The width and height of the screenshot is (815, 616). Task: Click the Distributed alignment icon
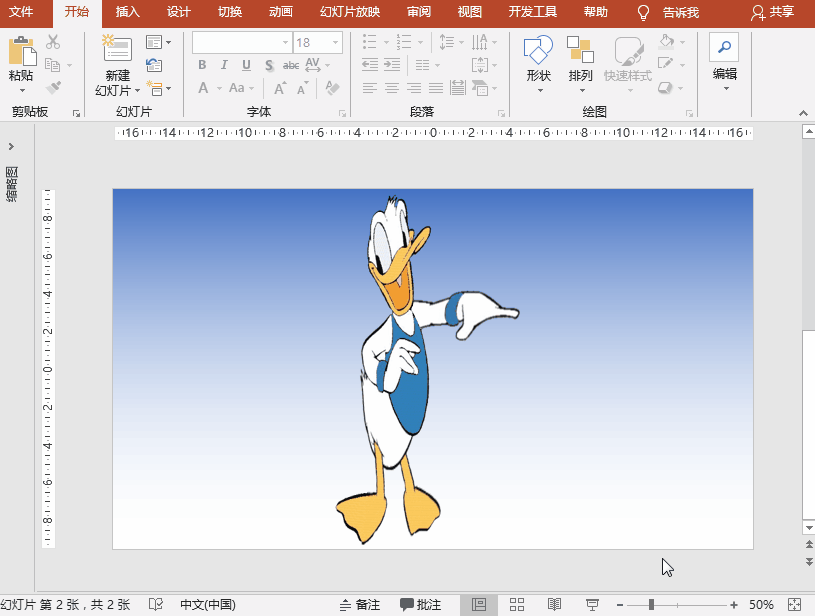click(x=458, y=88)
